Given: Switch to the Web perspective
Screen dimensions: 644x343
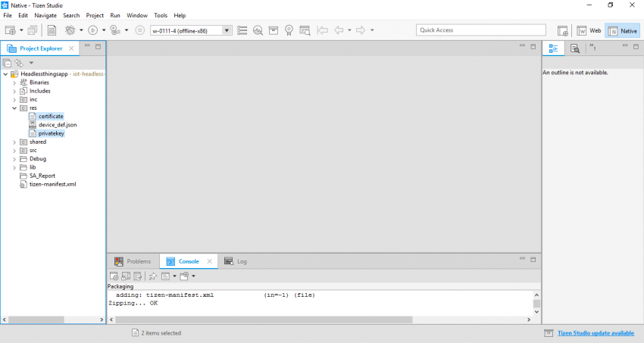Looking at the screenshot, I should (589, 30).
